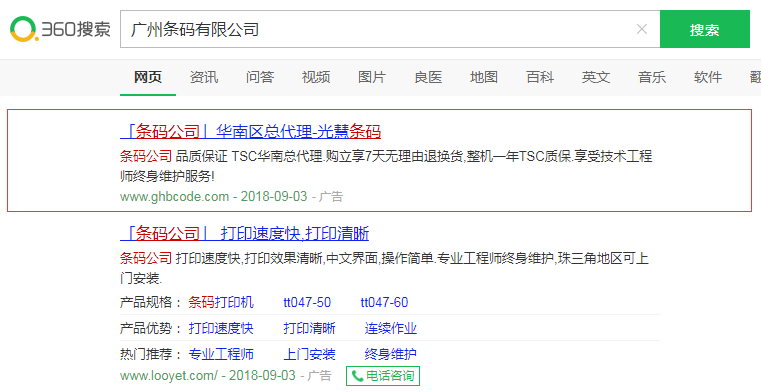Click the 广告 label on ghbcode result
The width and height of the screenshot is (761, 392).
click(331, 196)
